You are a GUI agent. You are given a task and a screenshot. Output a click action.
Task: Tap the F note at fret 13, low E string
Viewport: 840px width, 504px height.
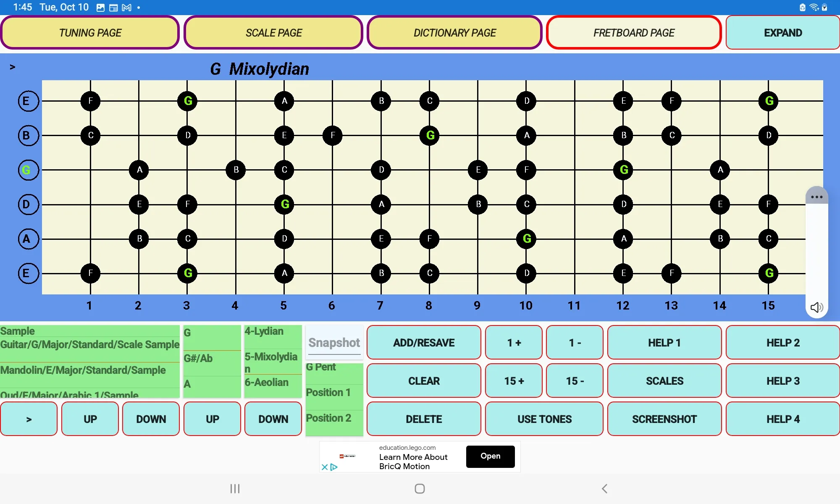click(x=672, y=273)
